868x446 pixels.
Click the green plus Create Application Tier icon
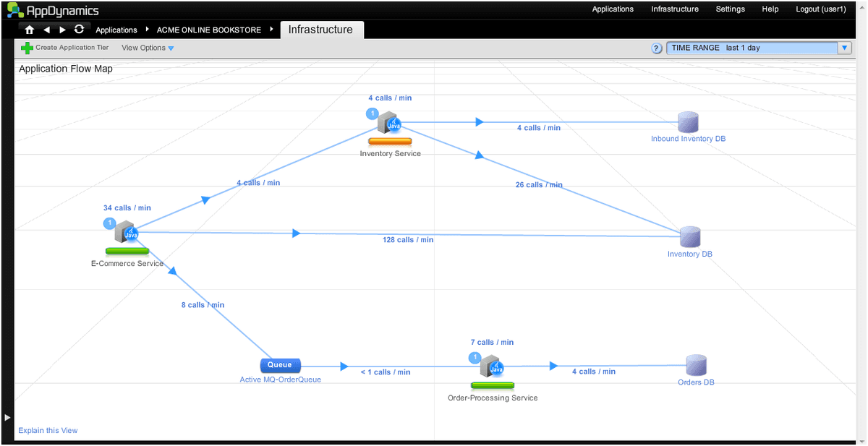27,48
